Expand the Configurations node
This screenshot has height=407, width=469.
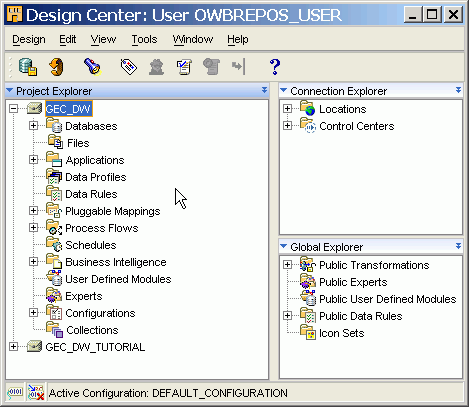33,313
